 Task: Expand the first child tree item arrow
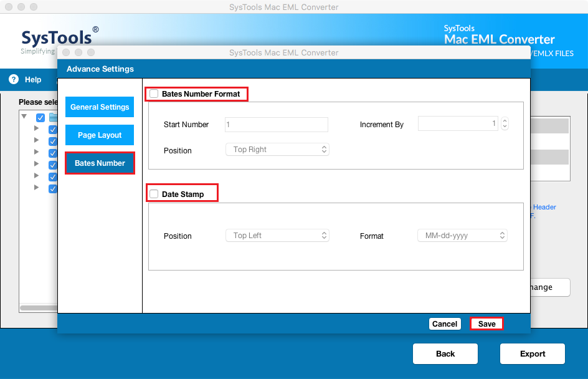click(36, 128)
